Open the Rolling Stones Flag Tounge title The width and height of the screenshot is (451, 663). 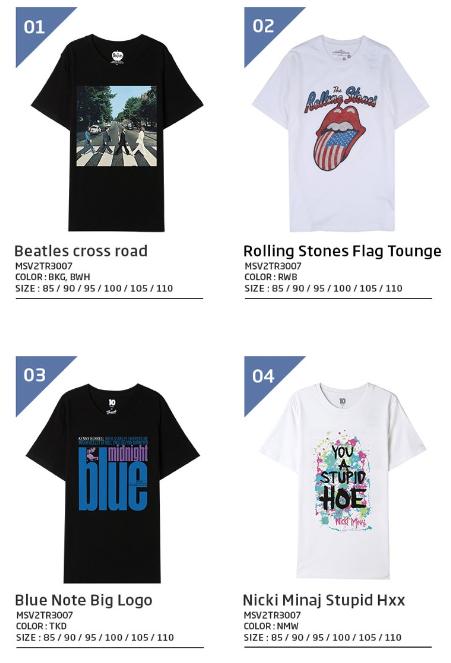[342, 251]
